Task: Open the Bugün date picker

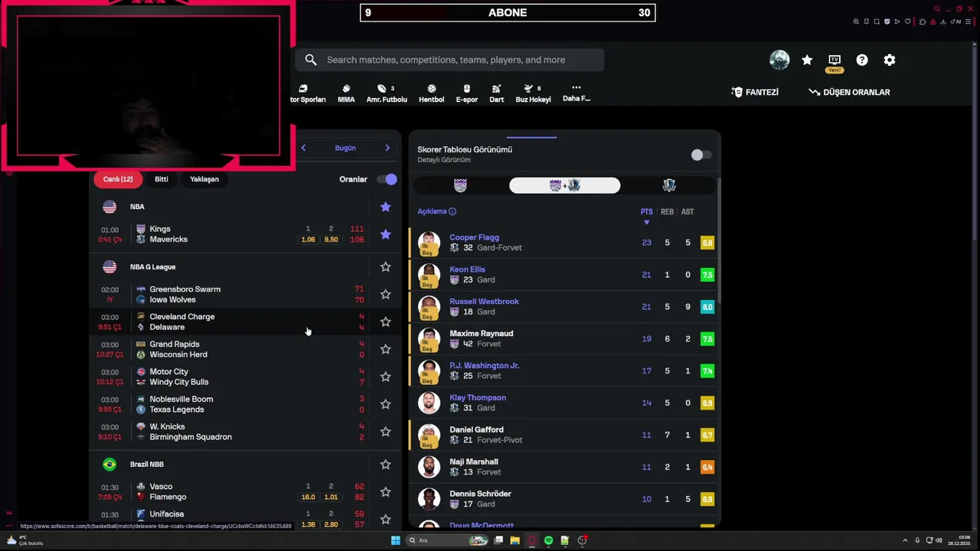Action: (345, 148)
